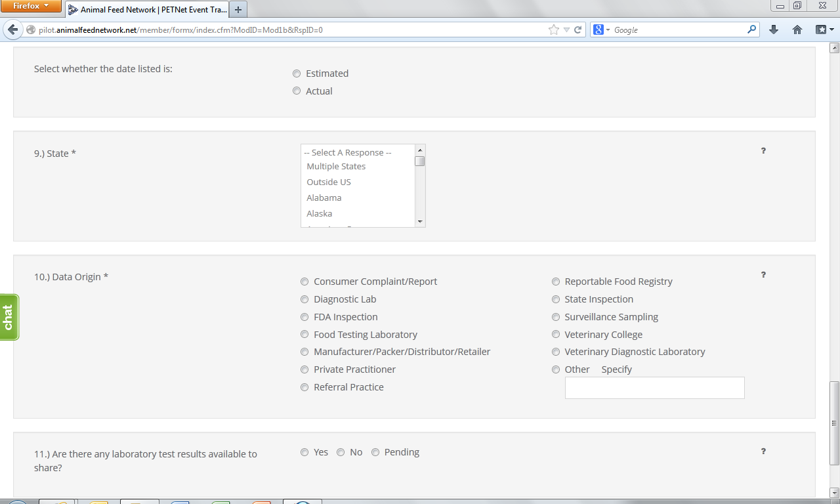This screenshot has width=840, height=504.
Task: Reload the current page
Action: 578,30
